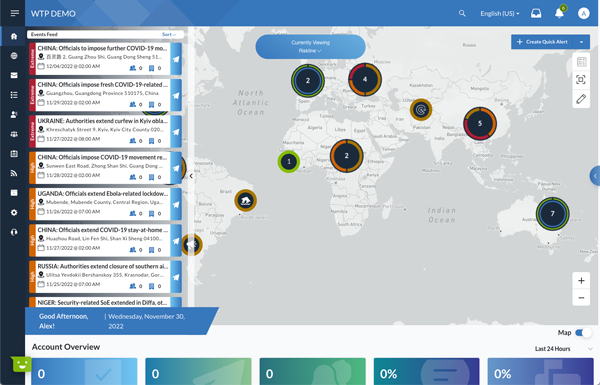The width and height of the screenshot is (600, 385).
Task: Toggle the Map switch off
Action: coord(583,333)
